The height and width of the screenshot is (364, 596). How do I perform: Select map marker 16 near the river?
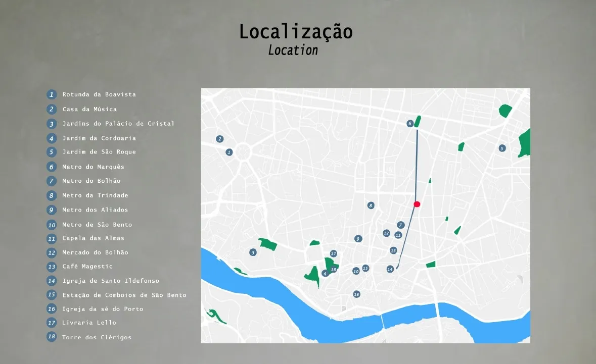(356, 294)
